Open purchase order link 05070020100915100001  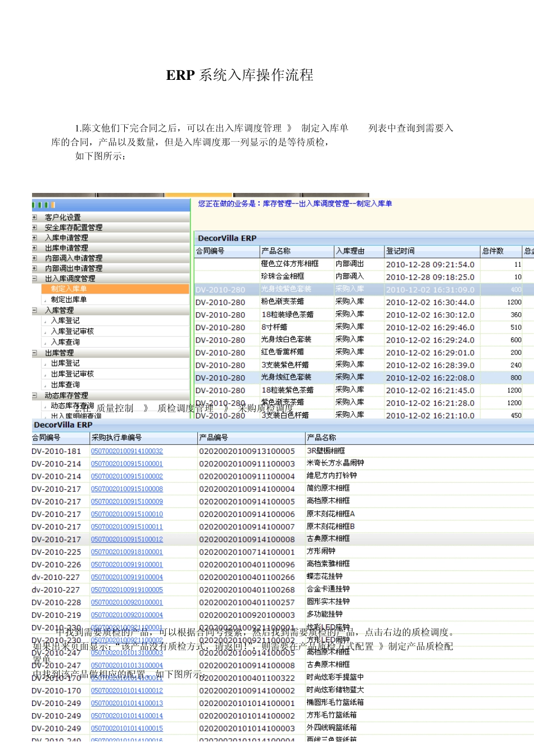[127, 464]
